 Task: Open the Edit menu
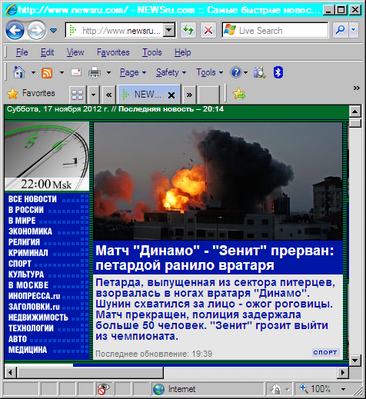click(47, 52)
